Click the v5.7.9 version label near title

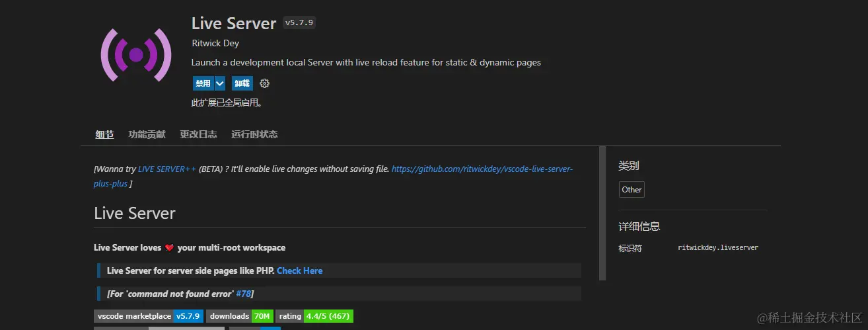[x=299, y=22]
